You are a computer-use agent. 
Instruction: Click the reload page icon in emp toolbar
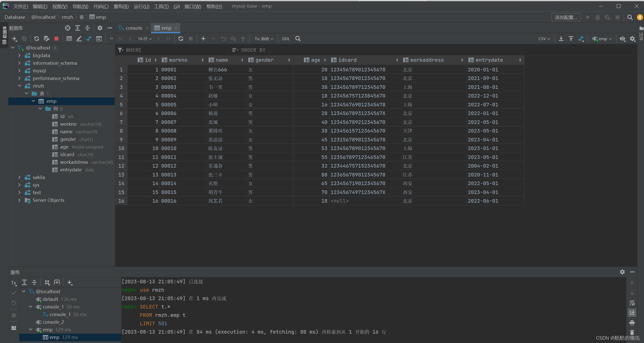[x=181, y=39]
